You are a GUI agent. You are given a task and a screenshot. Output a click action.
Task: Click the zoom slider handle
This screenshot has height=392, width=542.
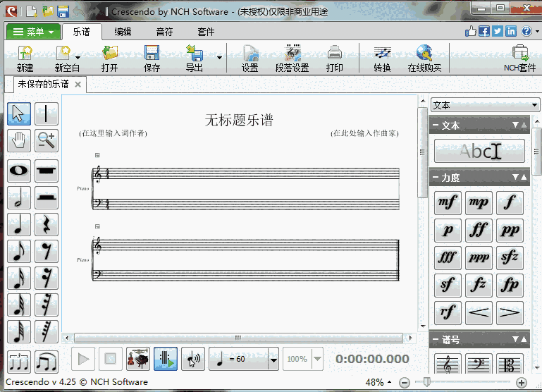coord(427,382)
